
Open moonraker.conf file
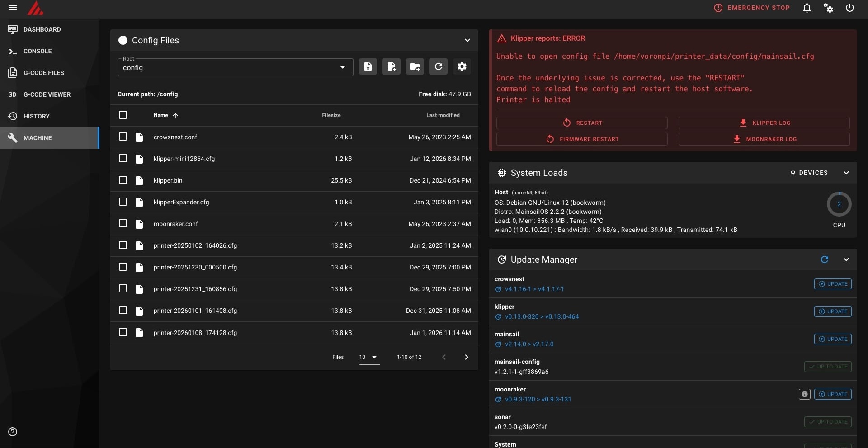tap(176, 224)
